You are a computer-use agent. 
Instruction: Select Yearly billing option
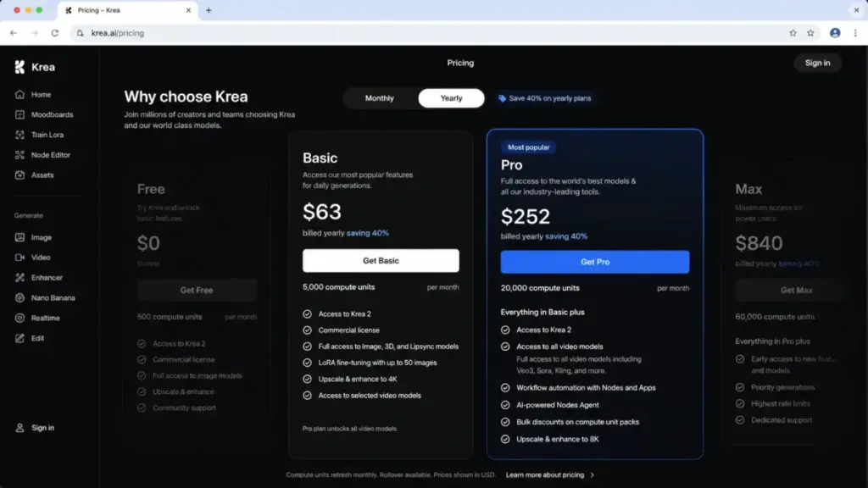pos(451,98)
